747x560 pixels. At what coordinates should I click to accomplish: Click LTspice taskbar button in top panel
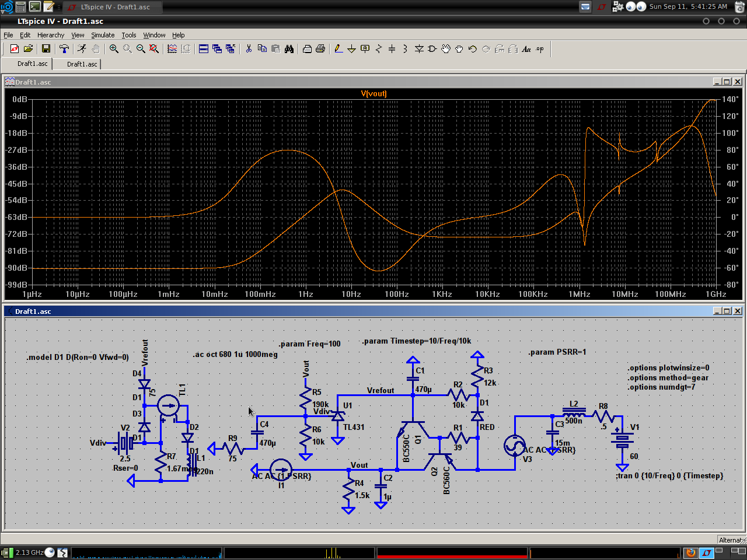tap(112, 7)
